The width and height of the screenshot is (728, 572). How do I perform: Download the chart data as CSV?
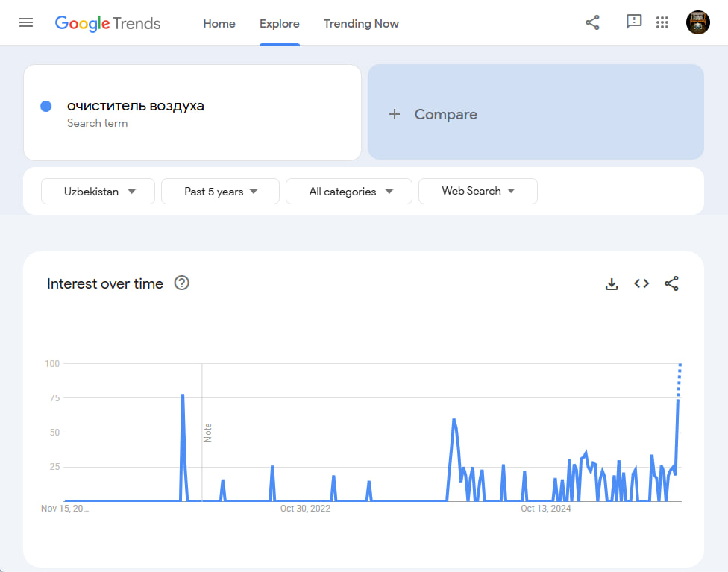[x=612, y=283]
